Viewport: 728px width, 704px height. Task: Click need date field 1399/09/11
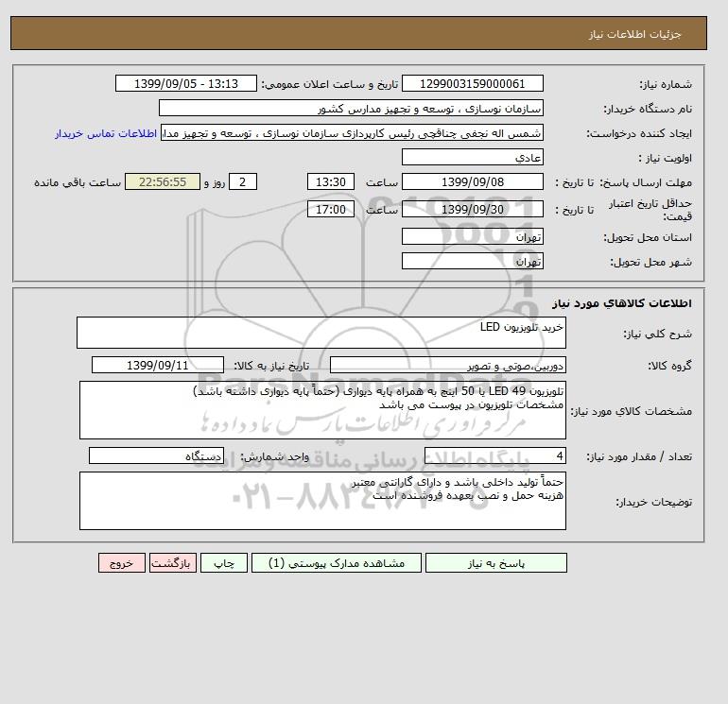(158, 365)
